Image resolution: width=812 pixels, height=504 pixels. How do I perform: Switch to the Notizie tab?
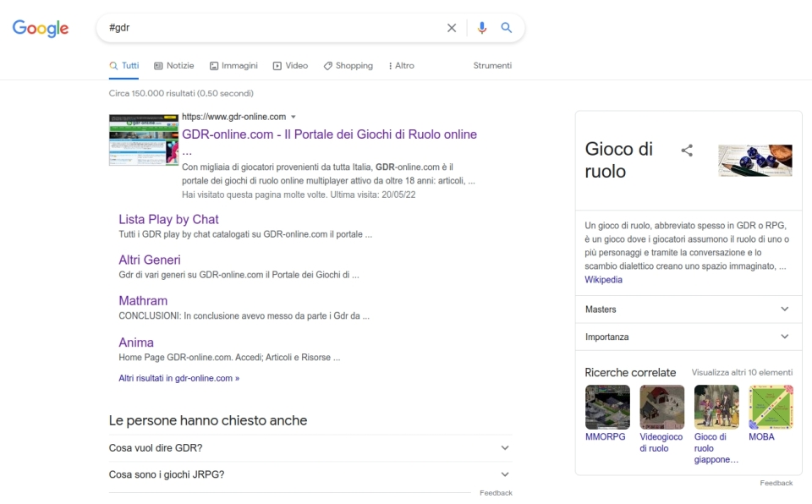174,66
